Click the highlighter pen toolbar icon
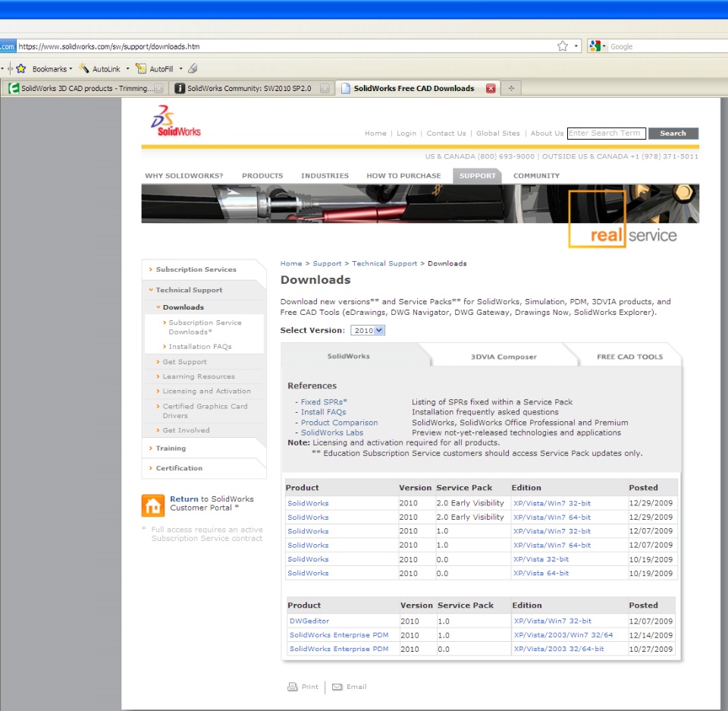The height and width of the screenshot is (711, 728). (x=193, y=68)
